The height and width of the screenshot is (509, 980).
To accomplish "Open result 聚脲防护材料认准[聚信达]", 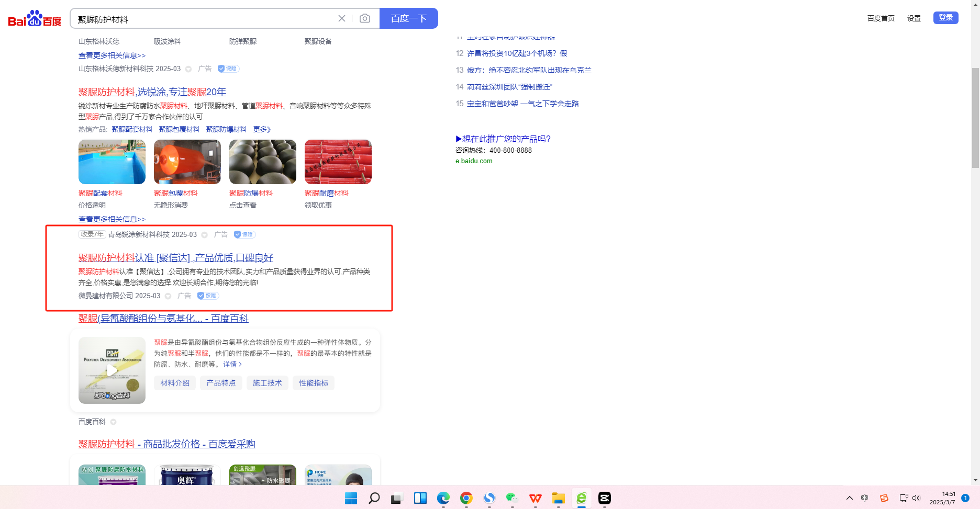I will [176, 258].
